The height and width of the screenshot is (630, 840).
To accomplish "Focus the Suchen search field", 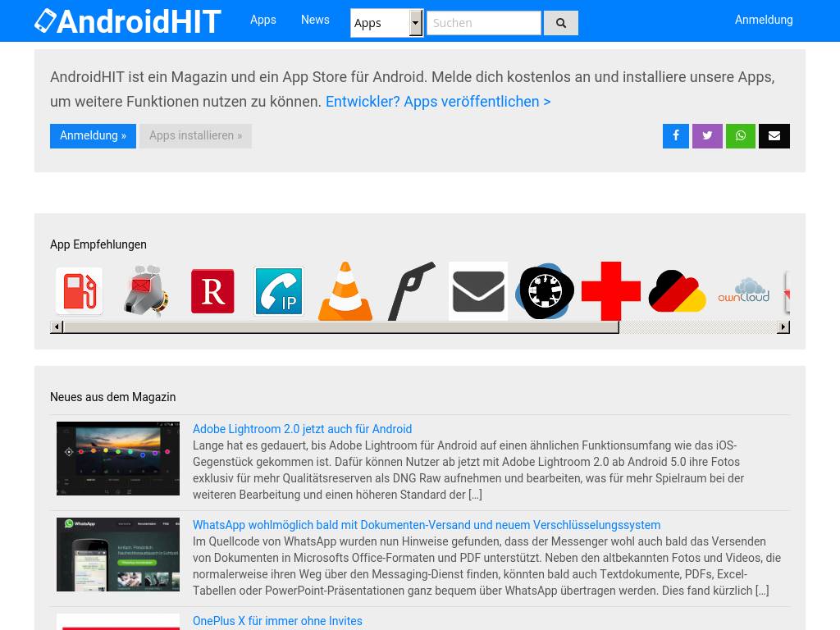I will click(x=484, y=23).
